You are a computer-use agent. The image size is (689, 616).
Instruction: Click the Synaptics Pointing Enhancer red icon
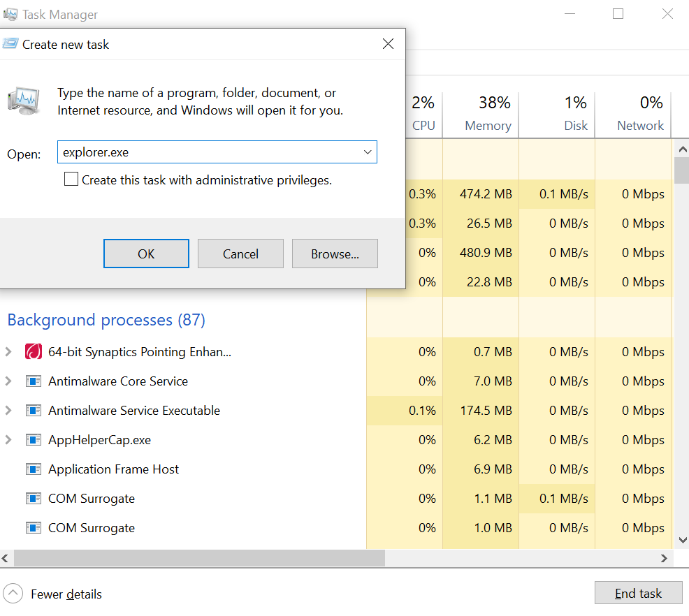coord(34,352)
